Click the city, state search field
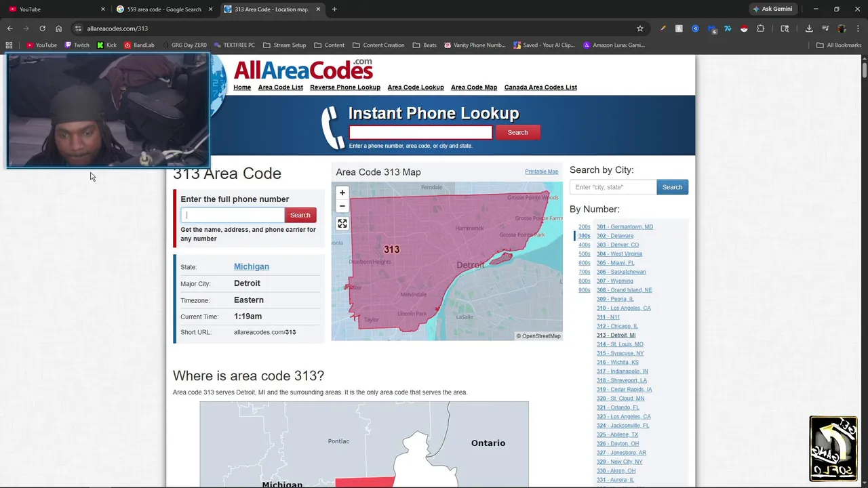 tap(613, 187)
